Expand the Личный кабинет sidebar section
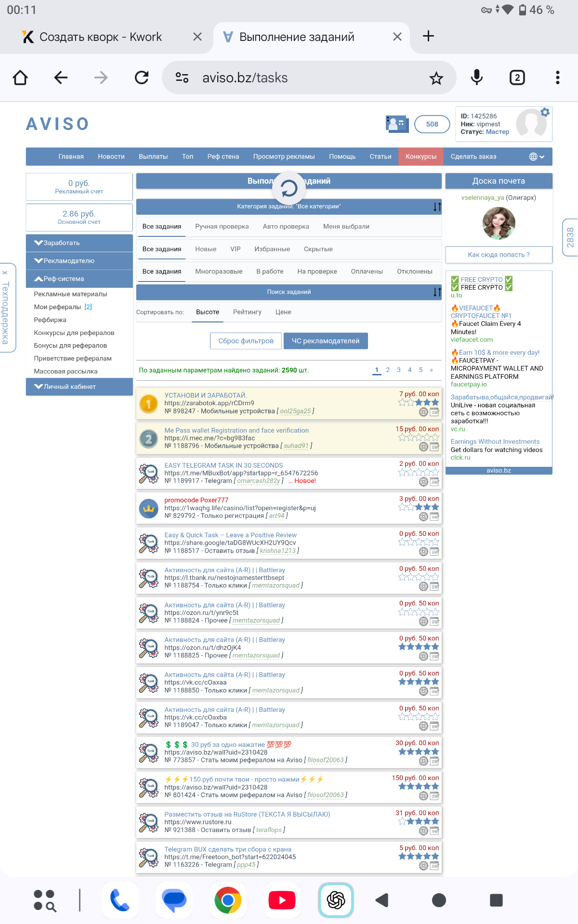This screenshot has width=578, height=924. (x=79, y=386)
